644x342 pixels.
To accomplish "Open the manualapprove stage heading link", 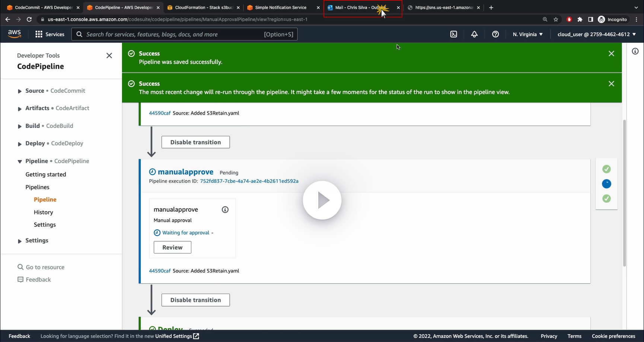I will pos(185,172).
